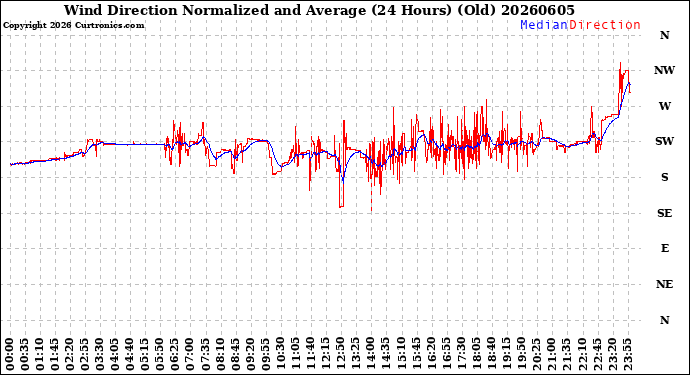Click the 14:35 time axis label
This screenshot has width=690, height=375.
pyautogui.click(x=385, y=354)
